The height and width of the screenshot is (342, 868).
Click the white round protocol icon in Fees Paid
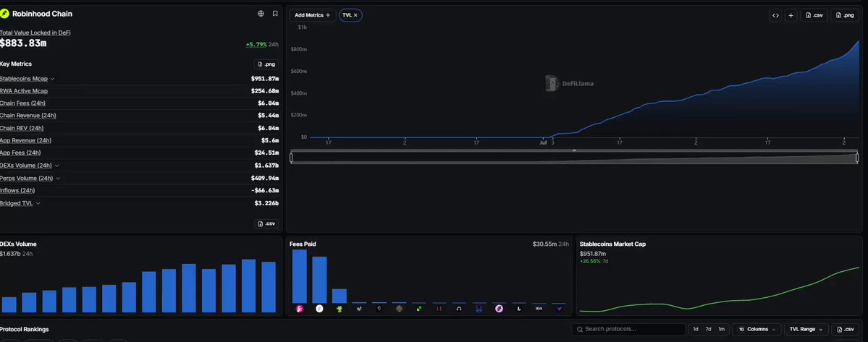point(319,309)
